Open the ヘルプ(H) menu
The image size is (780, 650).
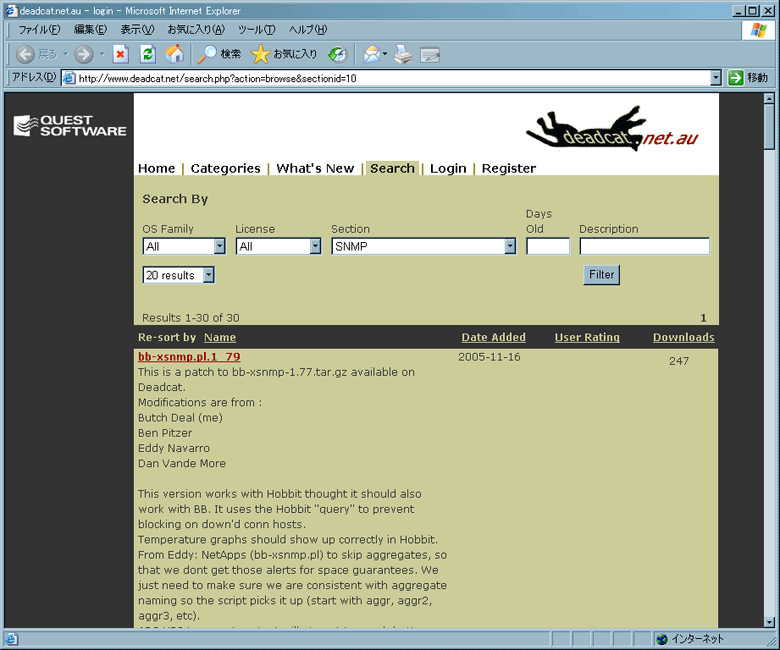(x=308, y=30)
